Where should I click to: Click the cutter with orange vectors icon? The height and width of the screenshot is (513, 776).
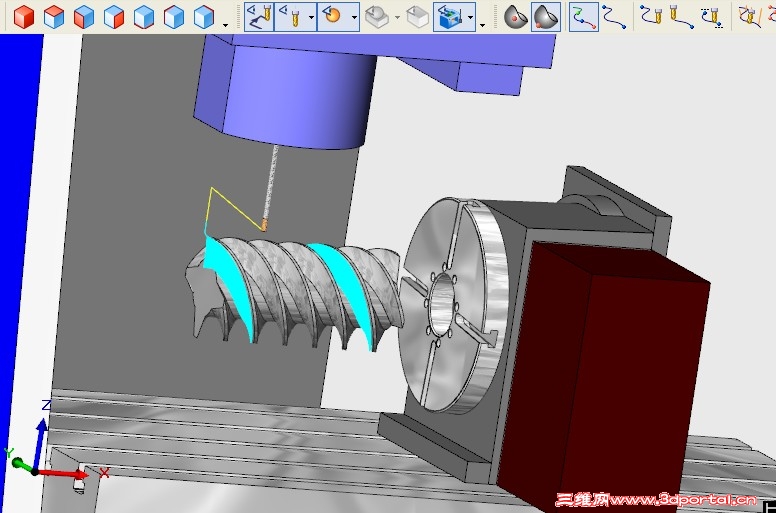pos(750,16)
